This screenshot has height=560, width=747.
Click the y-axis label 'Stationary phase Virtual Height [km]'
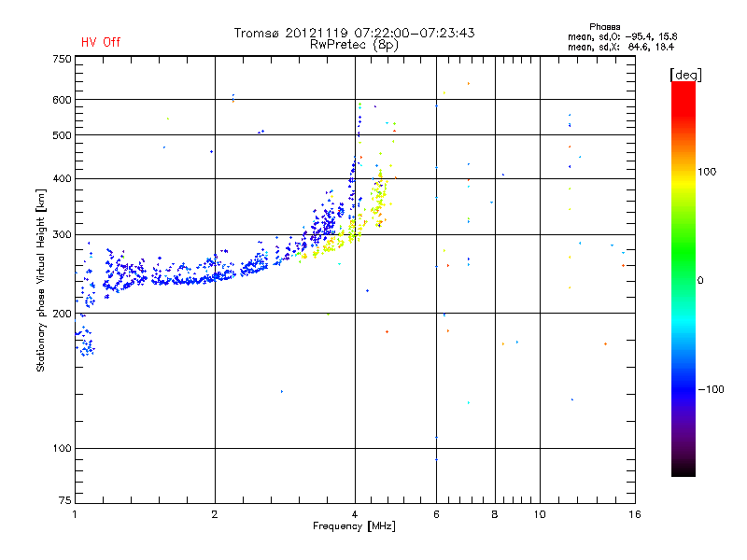click(41, 280)
